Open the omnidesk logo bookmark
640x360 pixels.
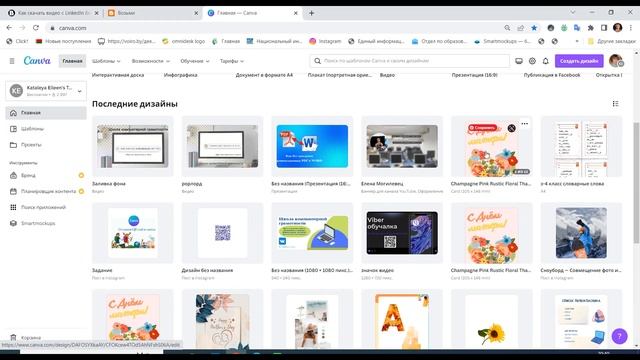pos(184,41)
